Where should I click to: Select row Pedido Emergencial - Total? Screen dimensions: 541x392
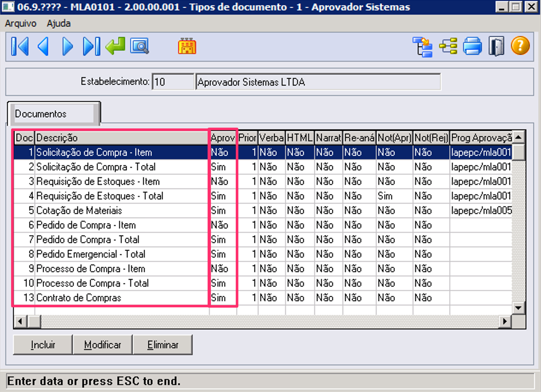[x=263, y=254]
